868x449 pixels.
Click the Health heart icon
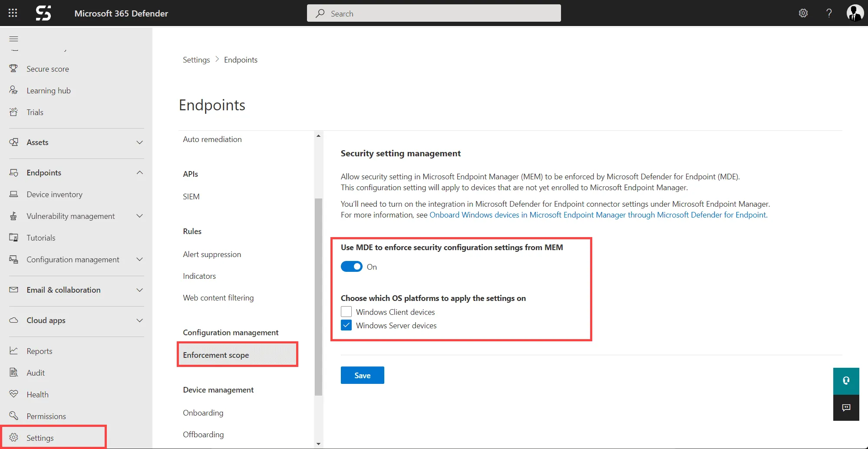14,394
